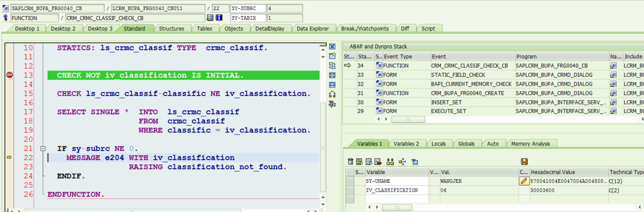Open the Memory Analysis tab
This screenshot has height=212, width=644.
(530, 143)
